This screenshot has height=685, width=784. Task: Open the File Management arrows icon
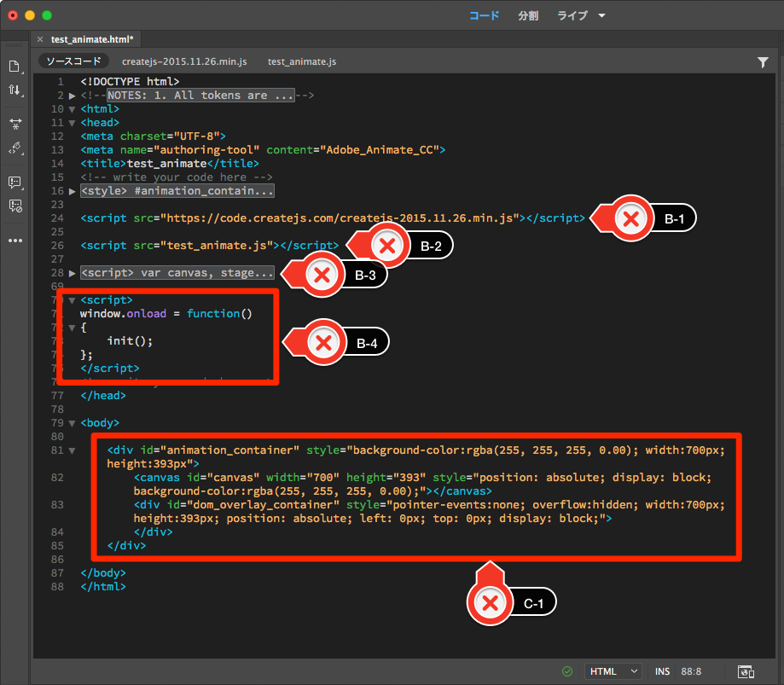click(15, 90)
